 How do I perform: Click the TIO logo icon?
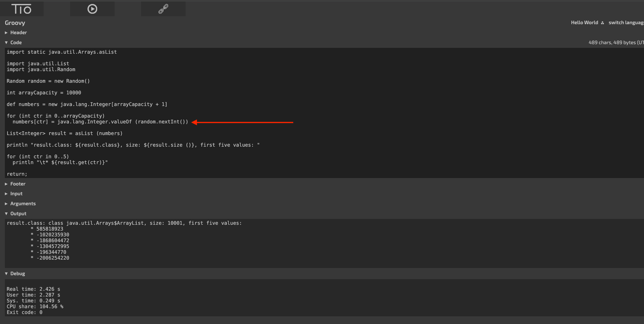pyautogui.click(x=22, y=9)
